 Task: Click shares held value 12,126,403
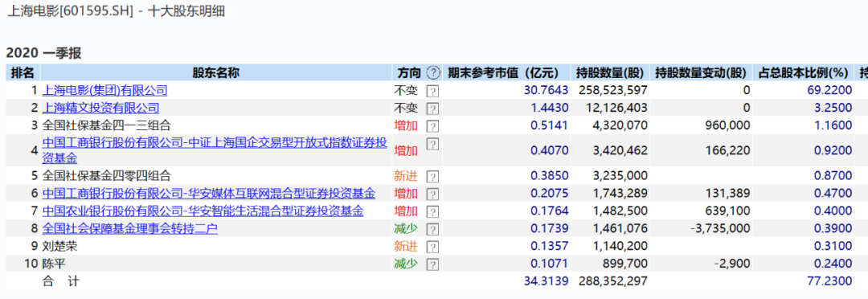tap(616, 108)
